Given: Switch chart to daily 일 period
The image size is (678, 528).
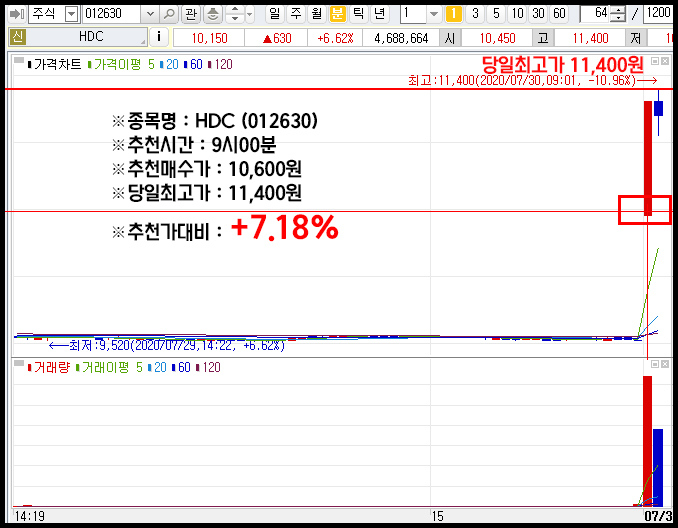Looking at the screenshot, I should (274, 14).
